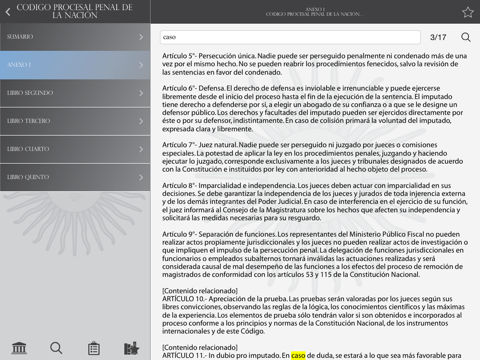Expand ANEXO I using its chevron

pyautogui.click(x=141, y=65)
